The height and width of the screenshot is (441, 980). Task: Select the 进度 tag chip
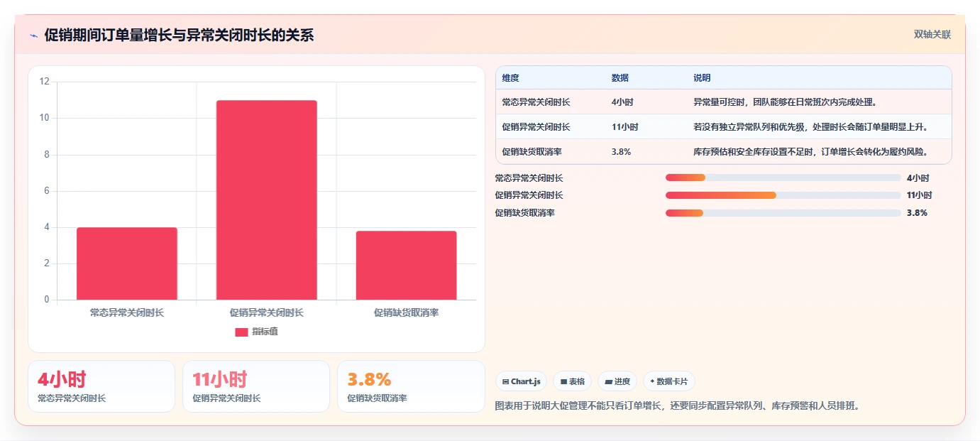[617, 381]
